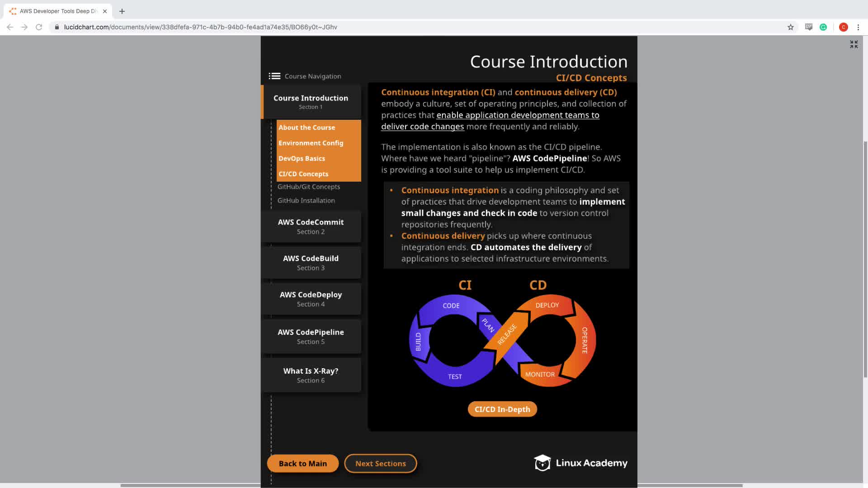Screen dimensions: 868x488
Task: Open the GitHub/Git Concepts lesson
Action: click(x=308, y=187)
